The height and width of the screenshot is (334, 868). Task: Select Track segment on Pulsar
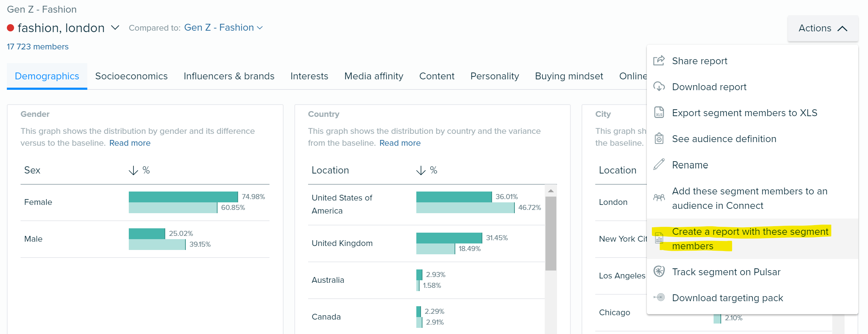(752, 272)
